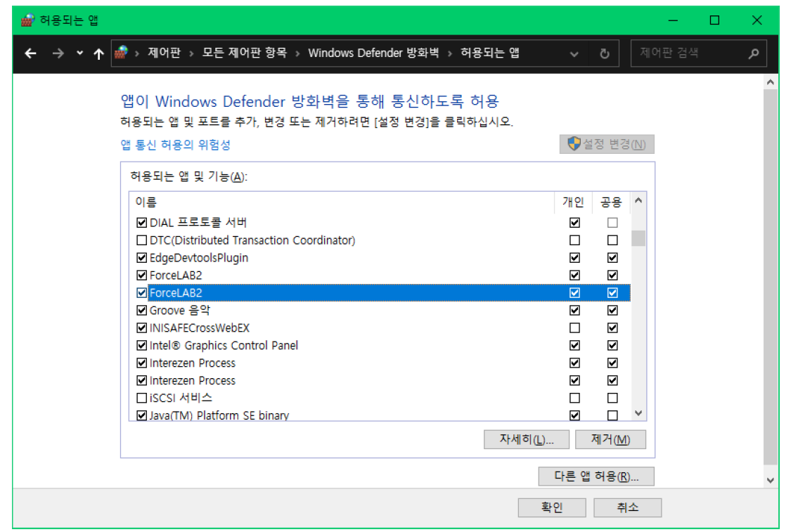Expand chevron after Windows Defender 방화벽
Screen dimensions: 791x532
pos(449,53)
